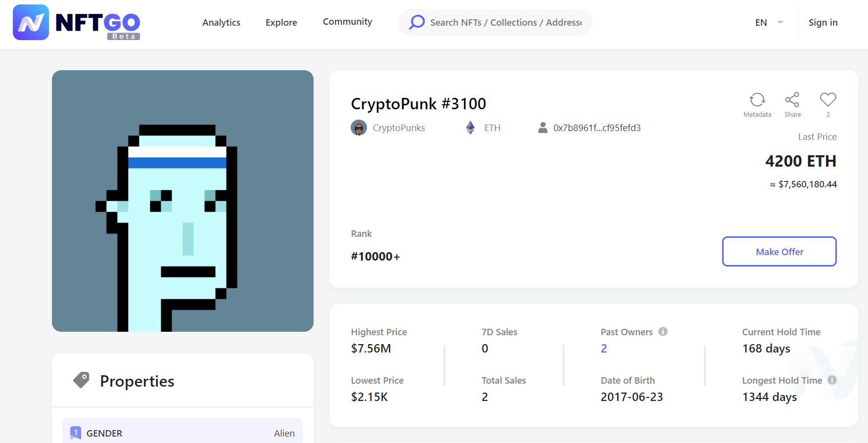The height and width of the screenshot is (443, 868).
Task: Like this NFT with the heart icon
Action: [x=828, y=99]
